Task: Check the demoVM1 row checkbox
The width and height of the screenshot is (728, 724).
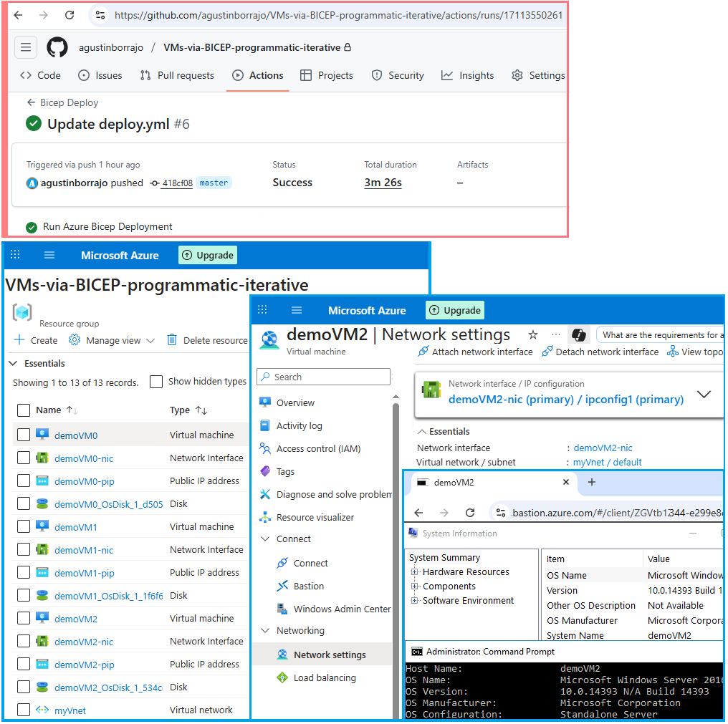Action: pyautogui.click(x=23, y=527)
